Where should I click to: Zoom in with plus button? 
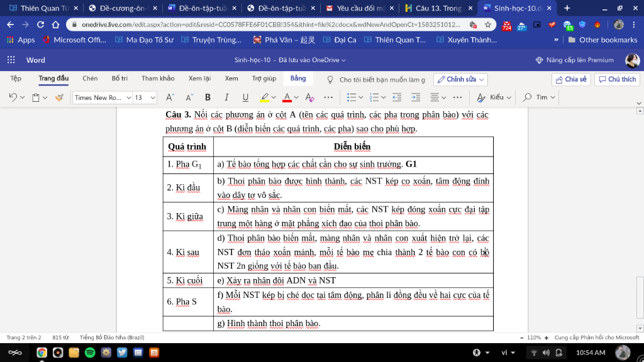tap(547, 337)
